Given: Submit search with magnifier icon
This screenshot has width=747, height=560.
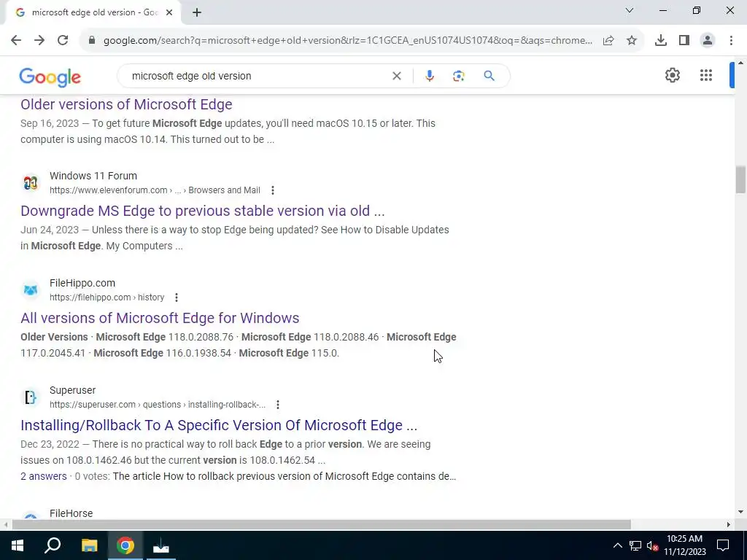Looking at the screenshot, I should coord(489,76).
